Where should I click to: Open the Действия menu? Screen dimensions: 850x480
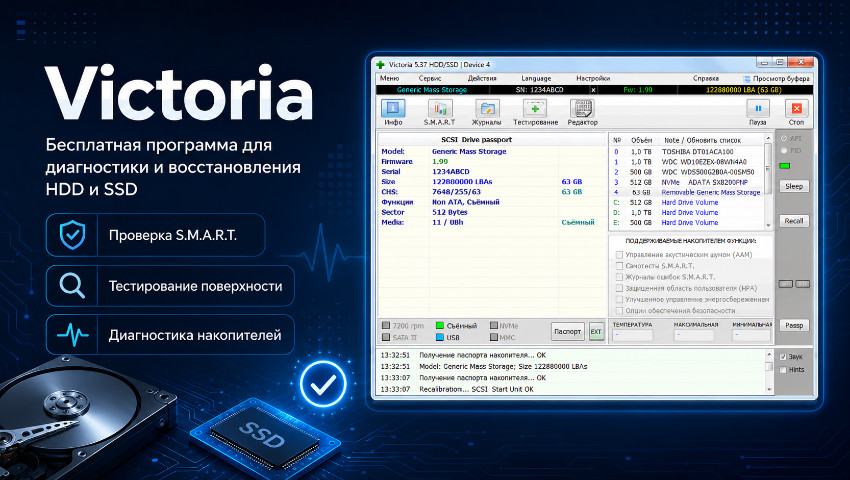click(482, 79)
